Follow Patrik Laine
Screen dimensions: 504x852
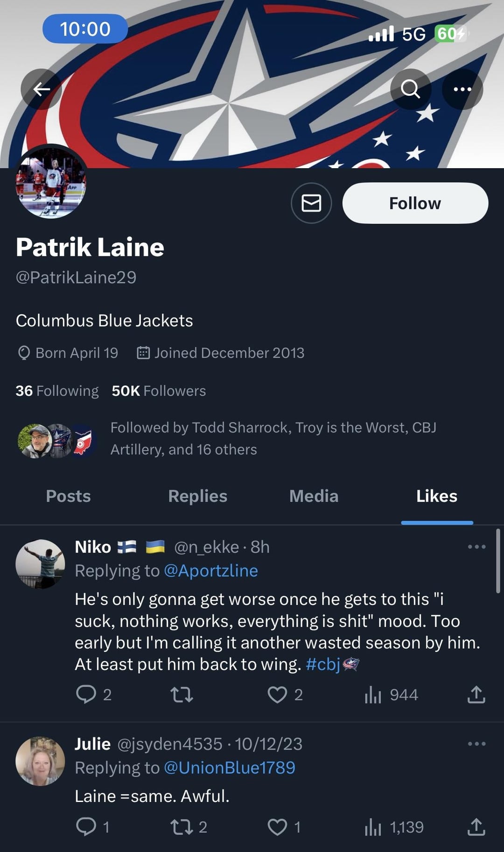point(415,203)
